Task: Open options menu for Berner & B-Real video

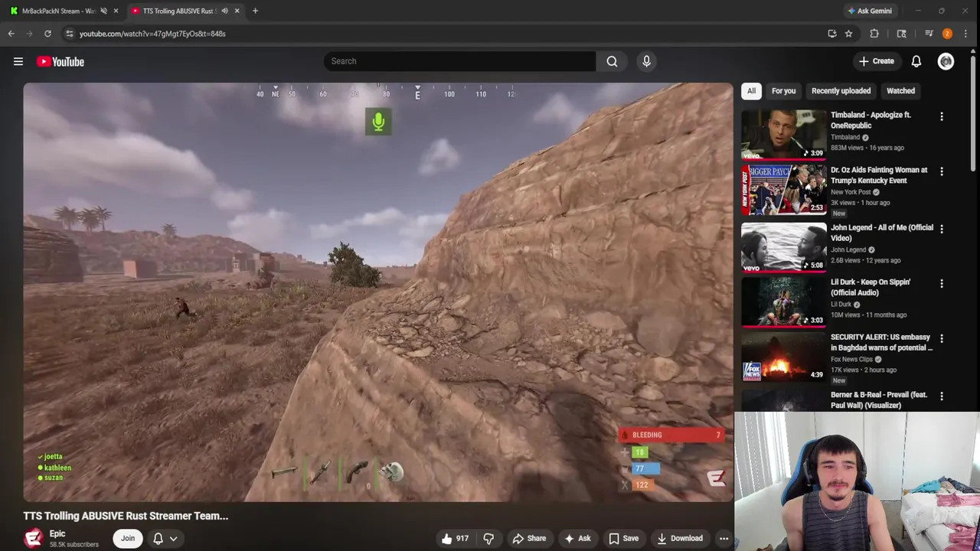Action: point(942,396)
